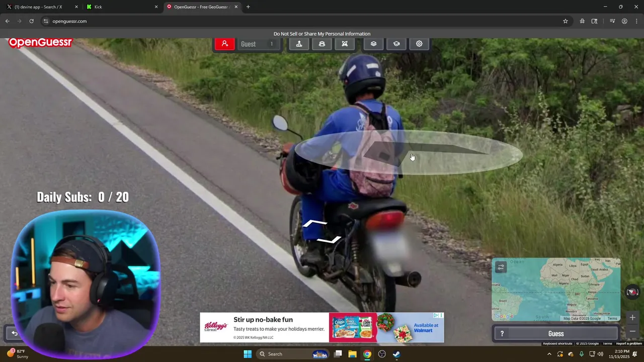This screenshot has width=644, height=362.
Task: Zoom in with the plus button
Action: [x=632, y=317]
